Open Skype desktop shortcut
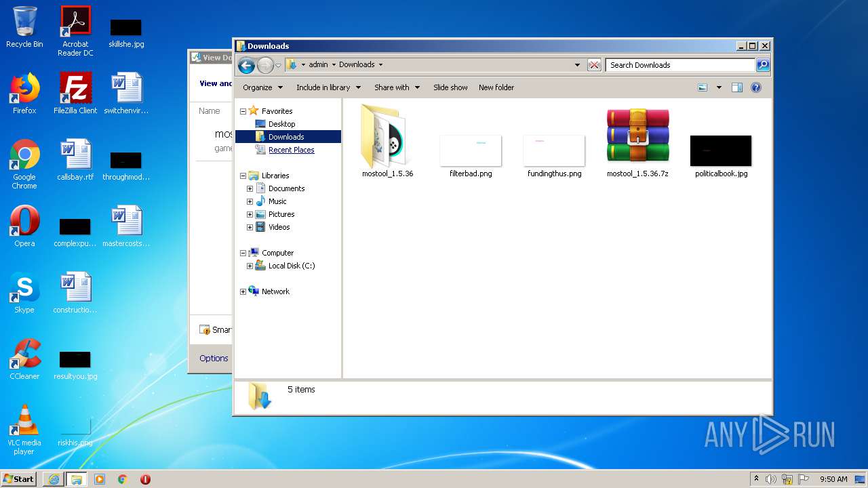 point(24,292)
